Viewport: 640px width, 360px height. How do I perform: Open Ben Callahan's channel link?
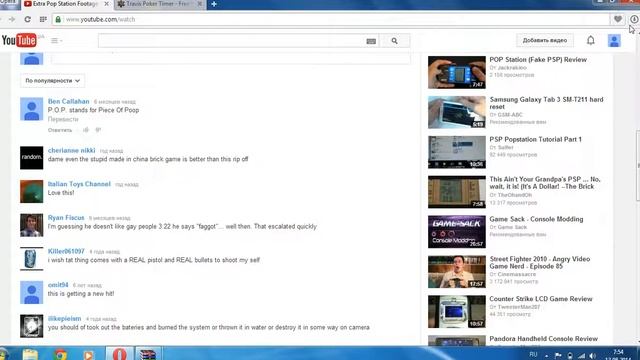[68, 101]
